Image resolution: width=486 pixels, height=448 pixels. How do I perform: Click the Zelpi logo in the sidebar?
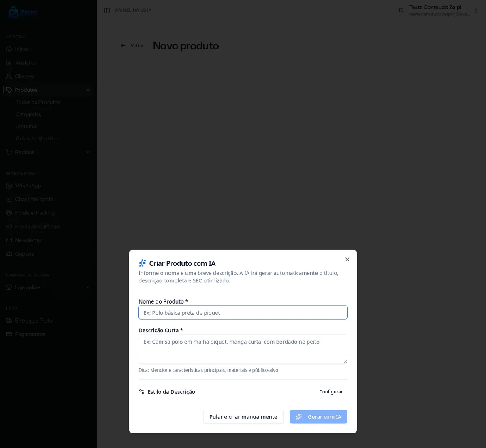tap(23, 13)
